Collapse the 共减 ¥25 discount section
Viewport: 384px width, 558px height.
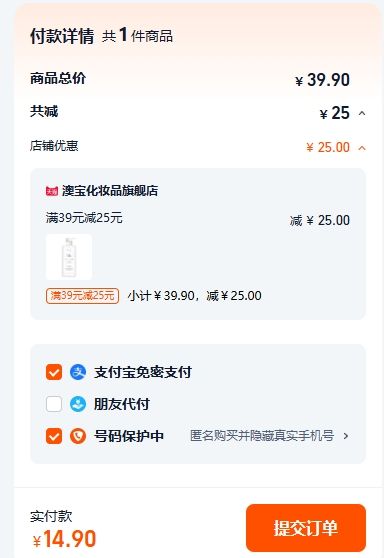[362, 113]
